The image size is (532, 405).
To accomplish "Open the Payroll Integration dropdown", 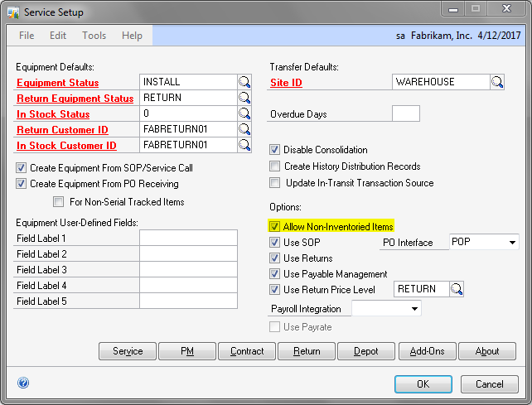I will coord(414,308).
